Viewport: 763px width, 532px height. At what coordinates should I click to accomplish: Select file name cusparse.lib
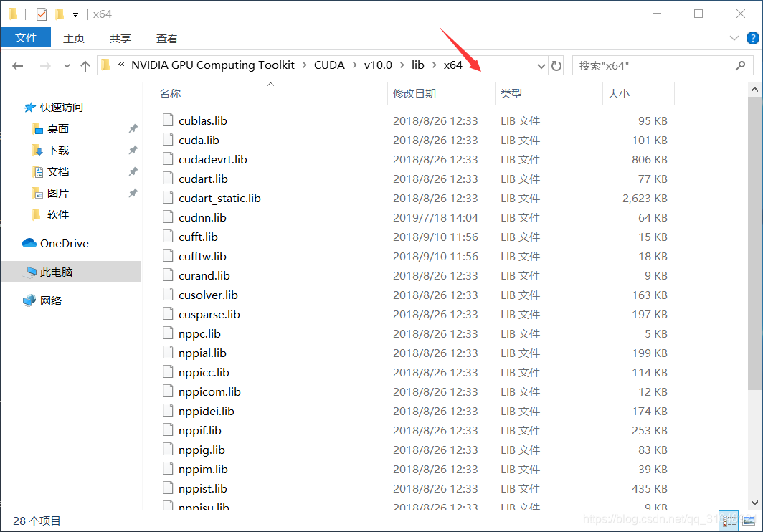[x=209, y=315]
